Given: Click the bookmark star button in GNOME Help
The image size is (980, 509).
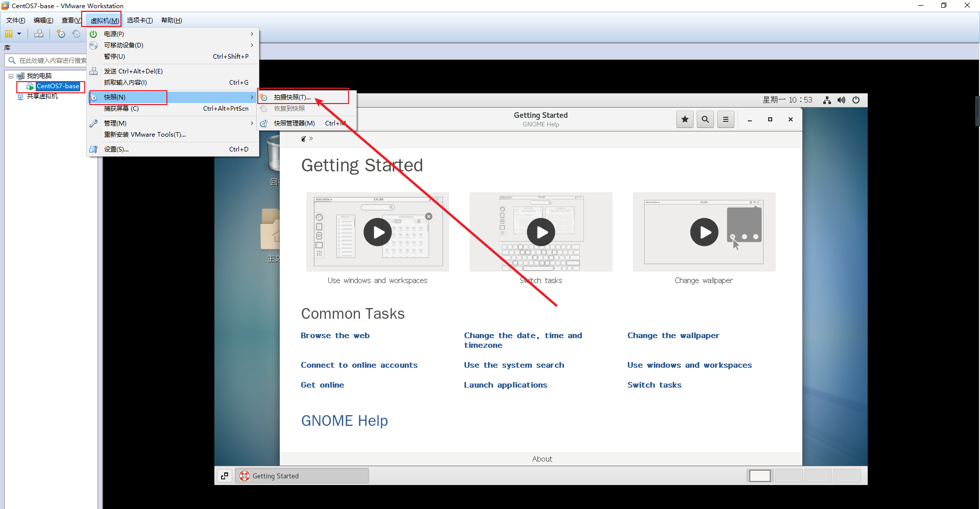Looking at the screenshot, I should tap(685, 119).
